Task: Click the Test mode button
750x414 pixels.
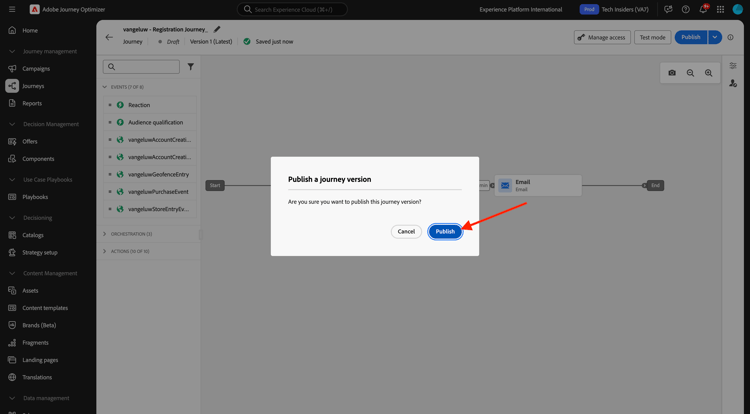Action: 652,37
